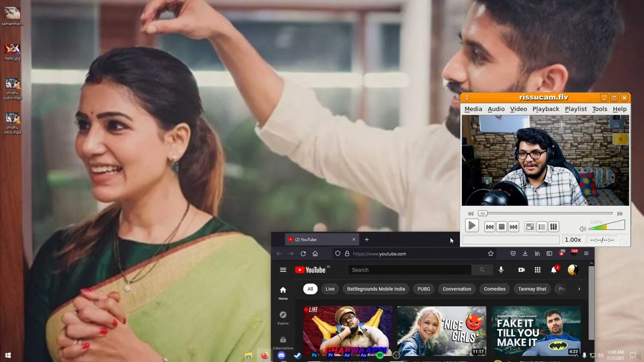Select the Conversation filter chip

pos(457,289)
